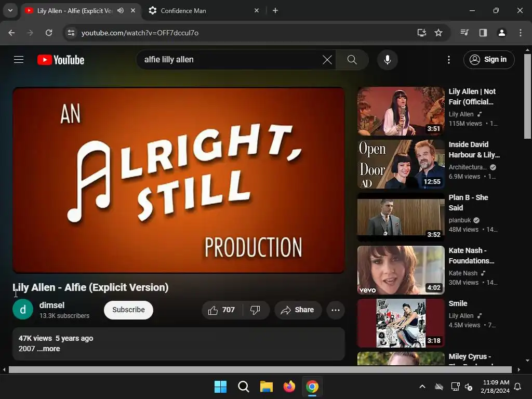Click the horizontal page scrollbar
Screen dimensions: 532x399
click(260, 369)
